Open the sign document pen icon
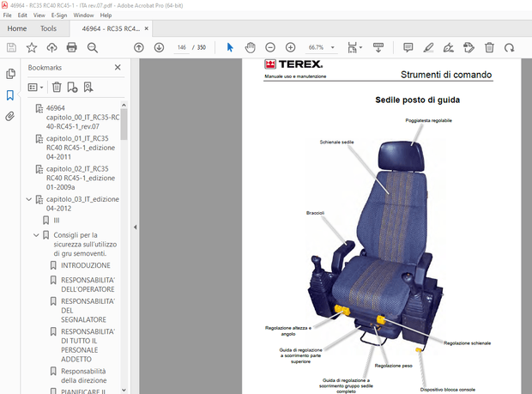The width and height of the screenshot is (532, 394). click(x=448, y=47)
